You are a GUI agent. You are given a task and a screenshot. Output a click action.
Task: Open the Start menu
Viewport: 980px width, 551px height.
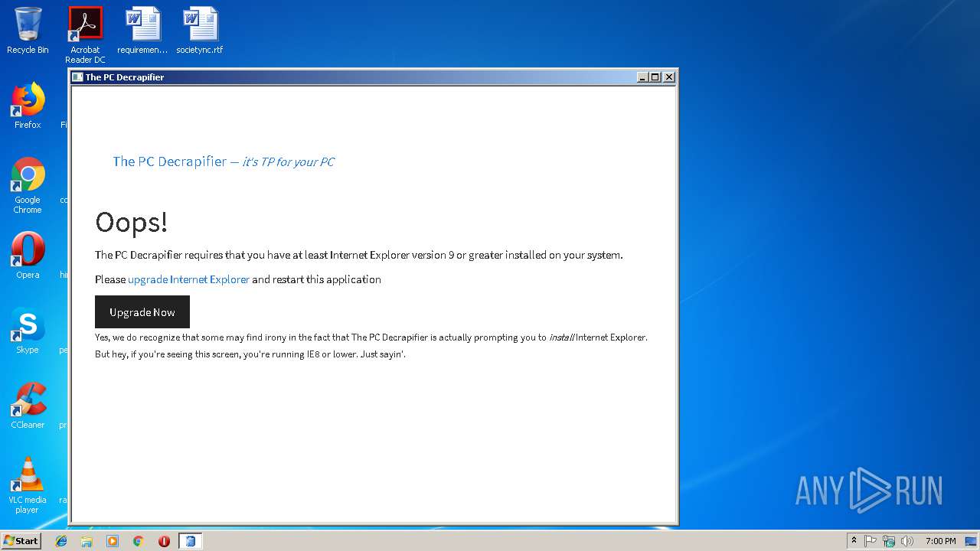(x=21, y=541)
